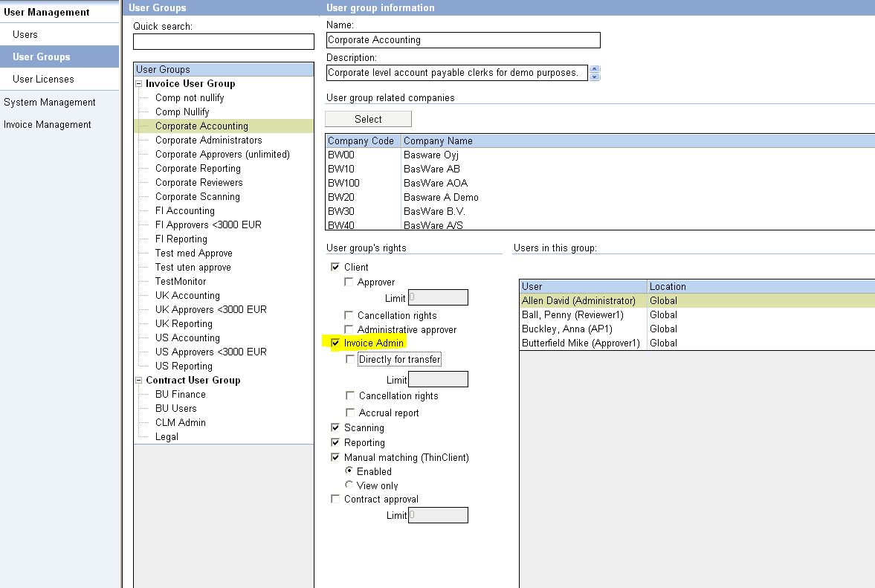Select Comp not nullify group
Viewport: 875px width, 588px height.
click(190, 97)
